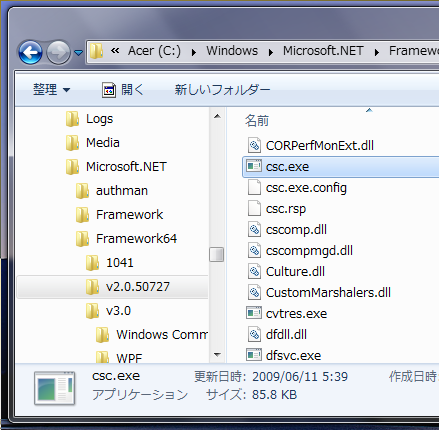Click the grayed-out Forward arrow button

[x=58, y=52]
